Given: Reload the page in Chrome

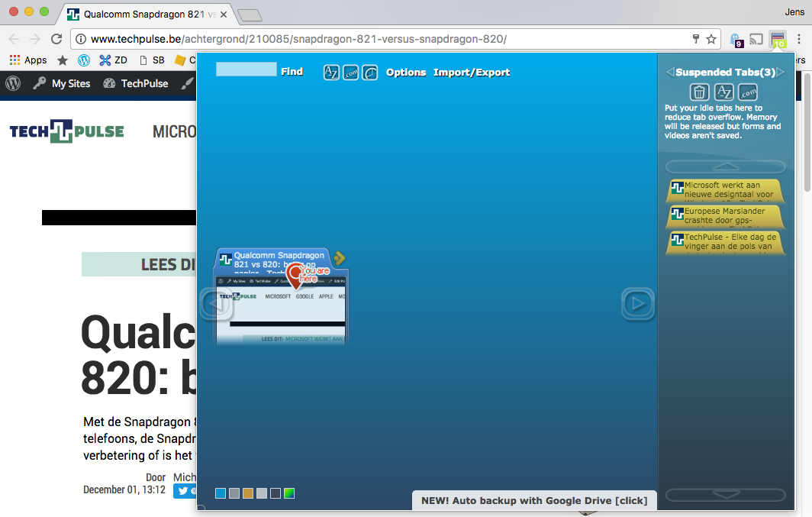Looking at the screenshot, I should tap(56, 39).
